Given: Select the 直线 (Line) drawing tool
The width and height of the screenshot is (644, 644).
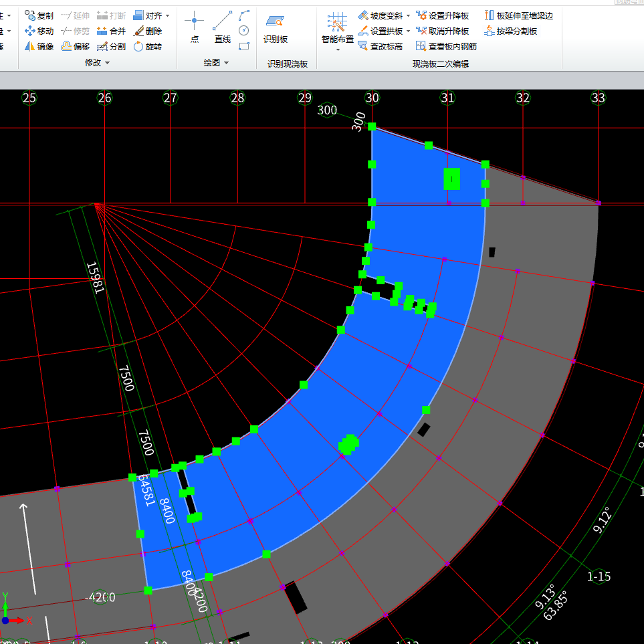Looking at the screenshot, I should click(223, 27).
